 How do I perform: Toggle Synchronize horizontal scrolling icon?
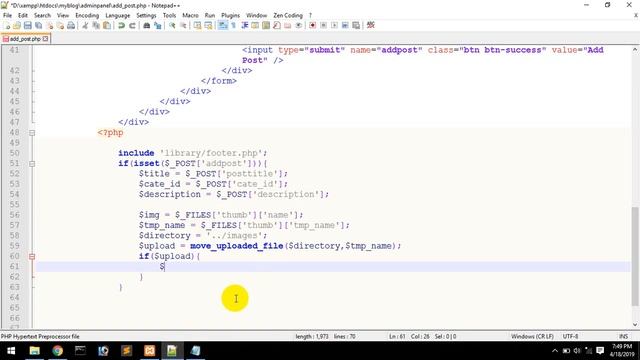coord(209,25)
